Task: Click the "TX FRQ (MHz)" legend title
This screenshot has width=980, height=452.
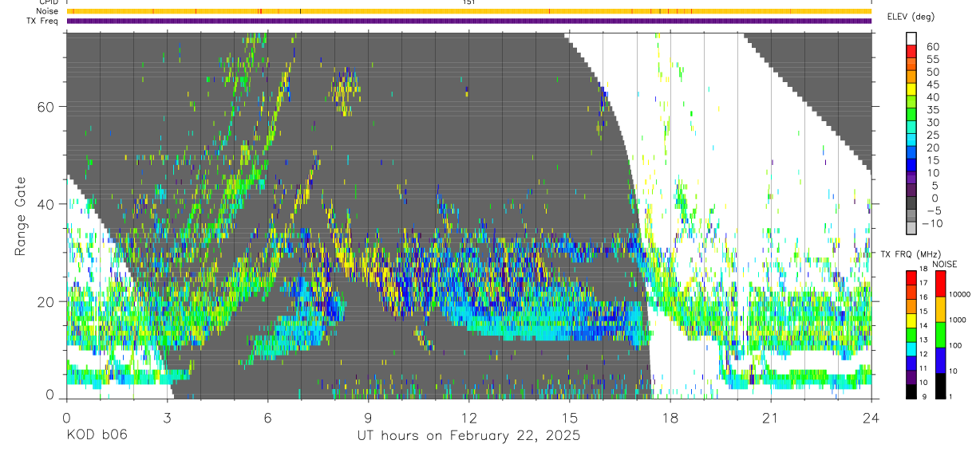Action: click(x=911, y=254)
